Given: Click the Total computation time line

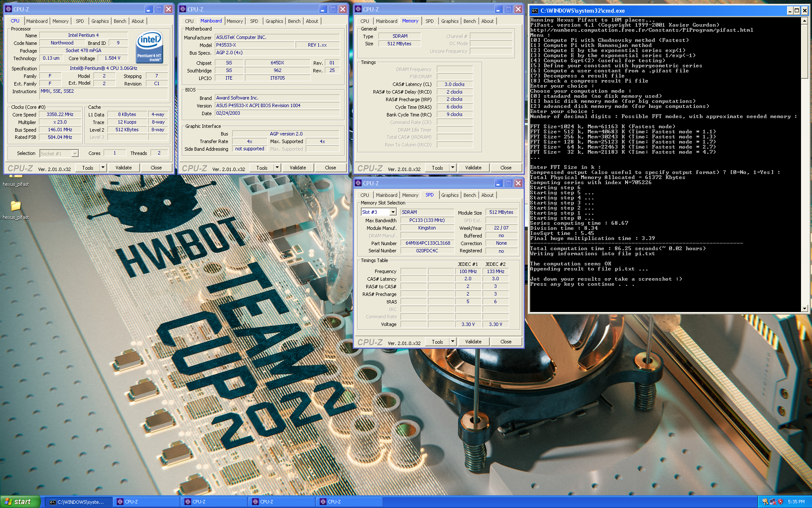Looking at the screenshot, I should (x=618, y=248).
